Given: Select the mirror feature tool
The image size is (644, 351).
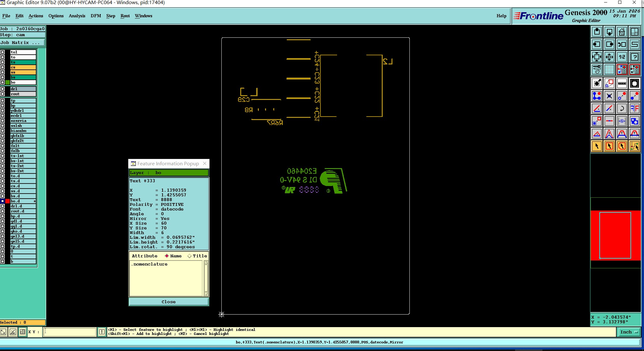Looking at the screenshot, I should point(635,108).
